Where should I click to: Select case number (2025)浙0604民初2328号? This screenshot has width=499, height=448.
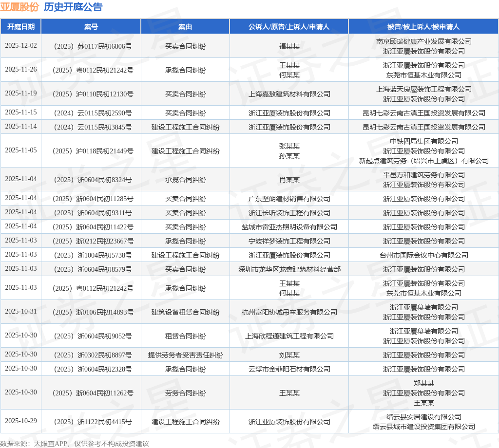pos(91,369)
